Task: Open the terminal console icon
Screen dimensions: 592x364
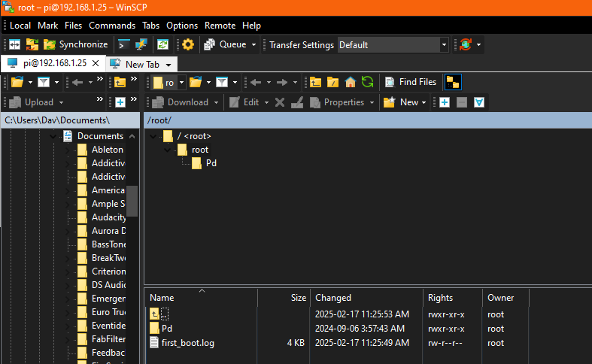Action: point(123,44)
